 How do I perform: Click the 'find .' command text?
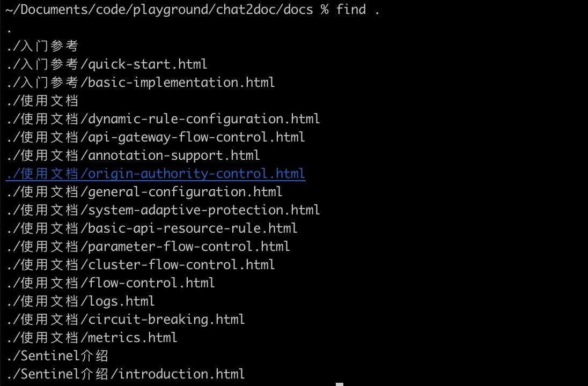tap(358, 10)
